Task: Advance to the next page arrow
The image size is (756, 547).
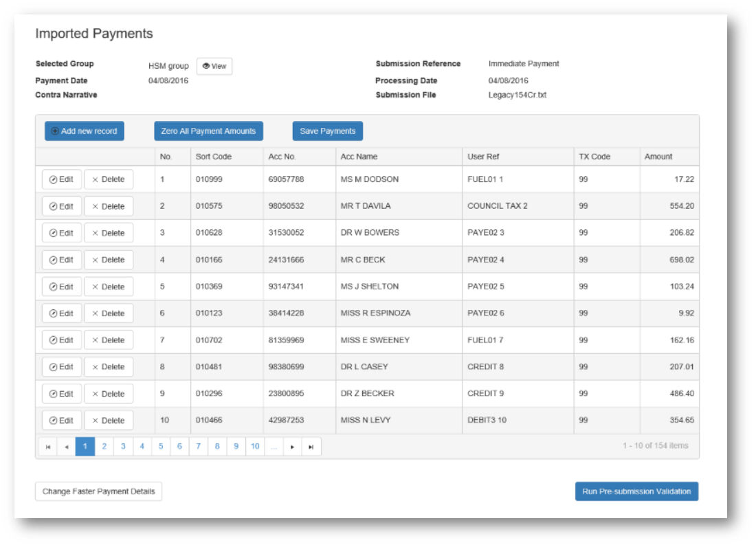Action: click(292, 447)
